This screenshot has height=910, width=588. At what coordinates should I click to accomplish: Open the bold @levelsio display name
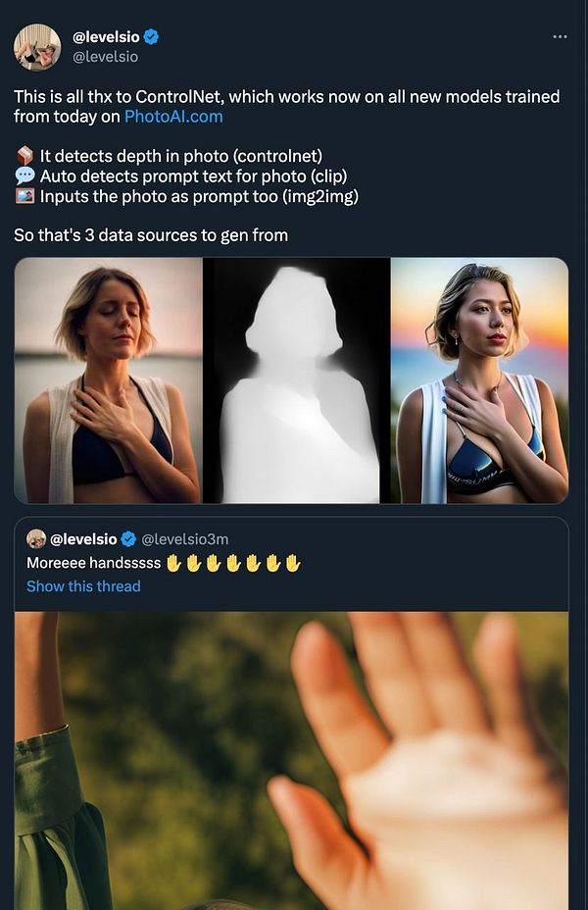(106, 37)
